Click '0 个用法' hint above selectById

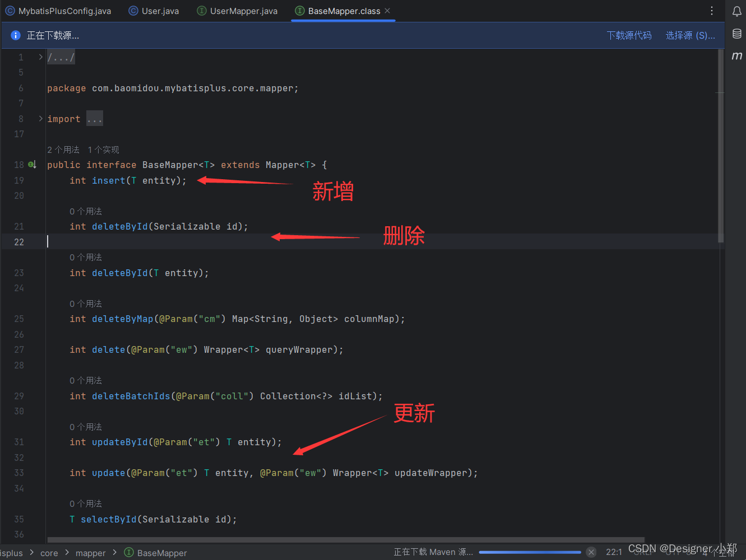point(86,503)
